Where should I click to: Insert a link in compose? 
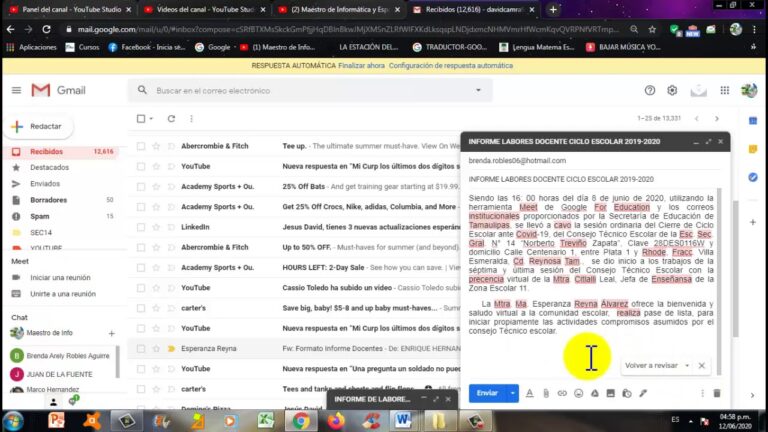coord(562,393)
